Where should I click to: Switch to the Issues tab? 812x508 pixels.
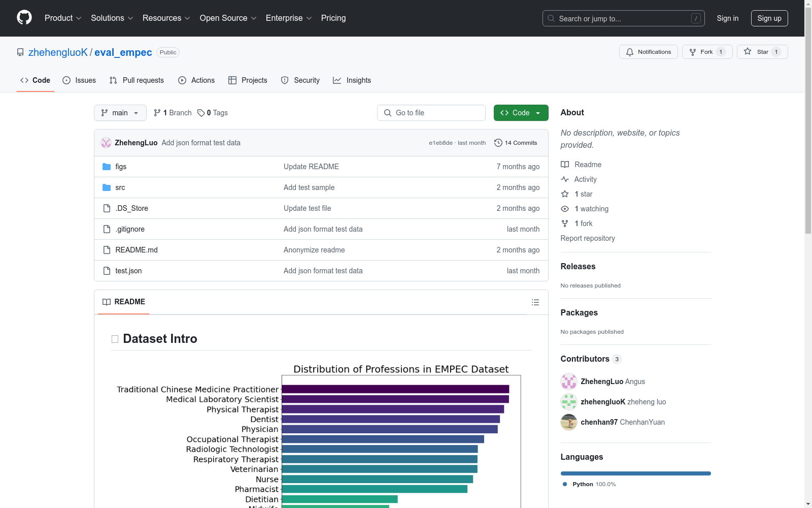click(x=79, y=80)
